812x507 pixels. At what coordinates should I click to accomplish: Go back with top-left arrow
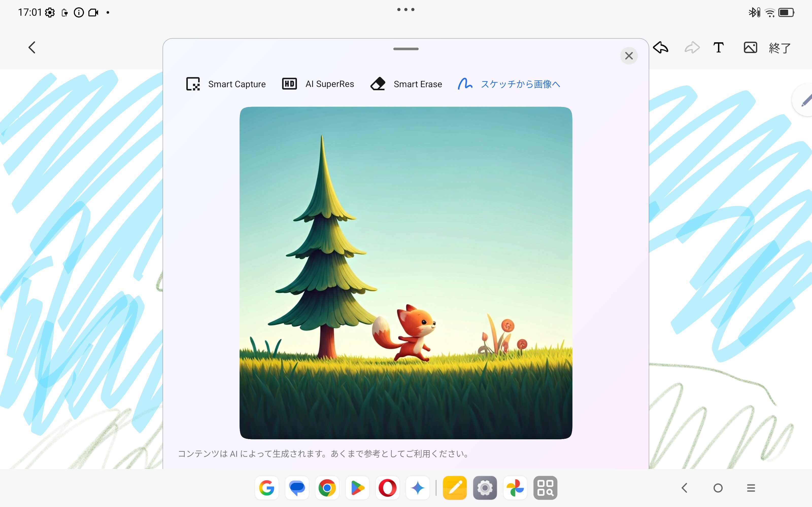tap(32, 48)
